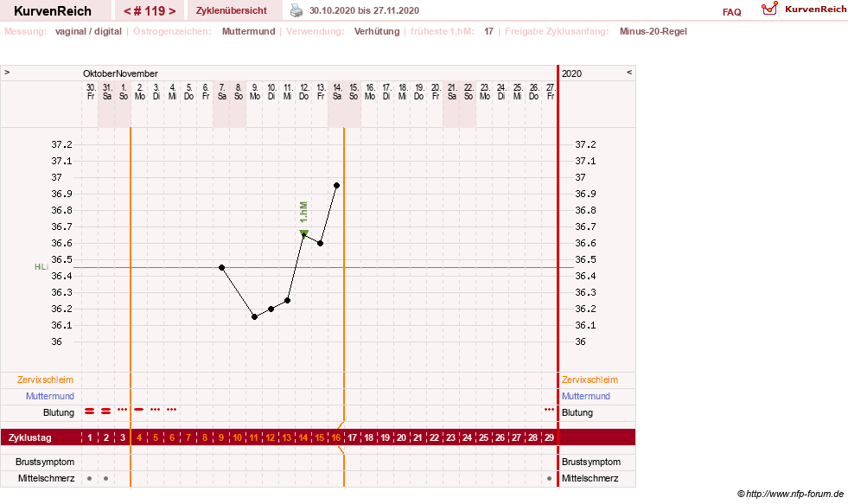Click bleeding icon on cycle day 2
848x504 pixels.
pos(106,411)
